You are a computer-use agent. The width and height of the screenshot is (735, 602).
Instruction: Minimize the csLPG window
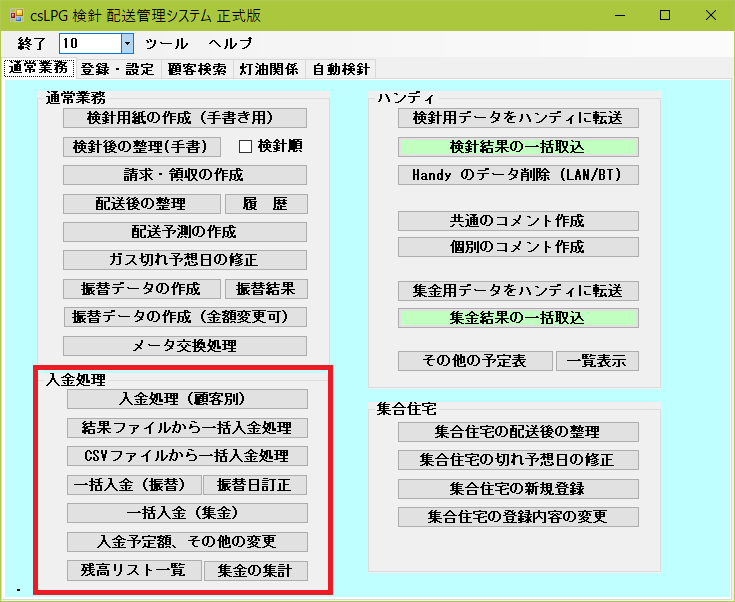(620, 15)
